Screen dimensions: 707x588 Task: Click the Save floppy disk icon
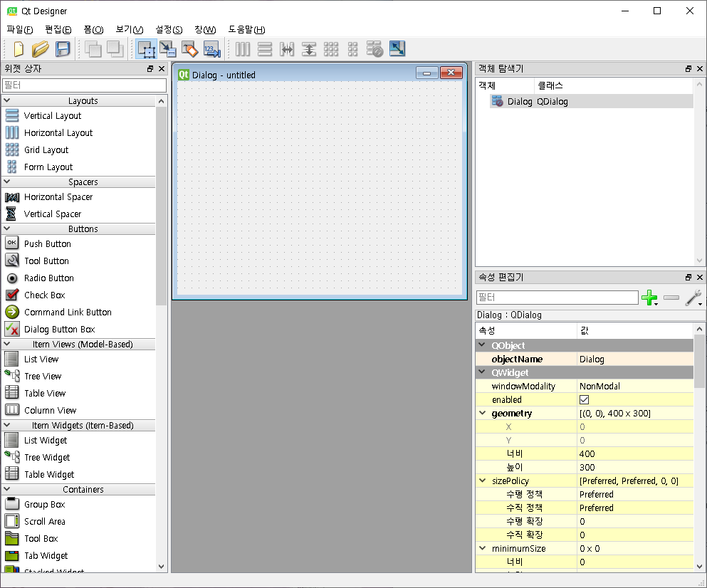[x=63, y=48]
